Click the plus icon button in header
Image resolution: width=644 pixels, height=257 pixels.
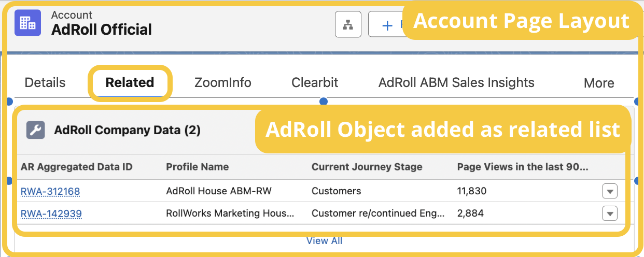point(387,25)
